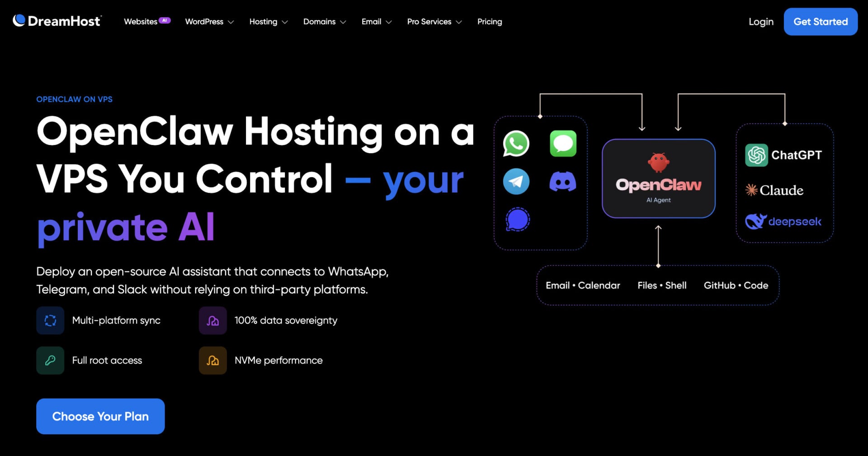Click the Signal chat bubble icon
This screenshot has width=868, height=456.
517,220
